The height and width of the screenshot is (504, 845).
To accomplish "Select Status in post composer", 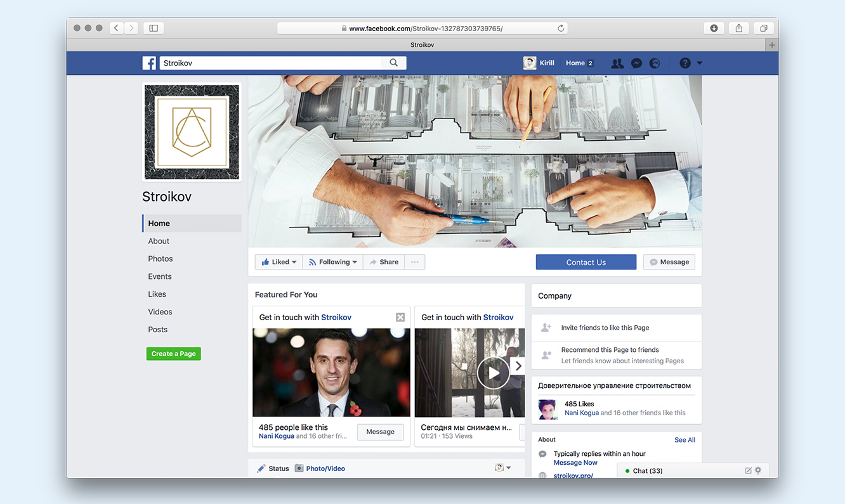I will pos(273,468).
